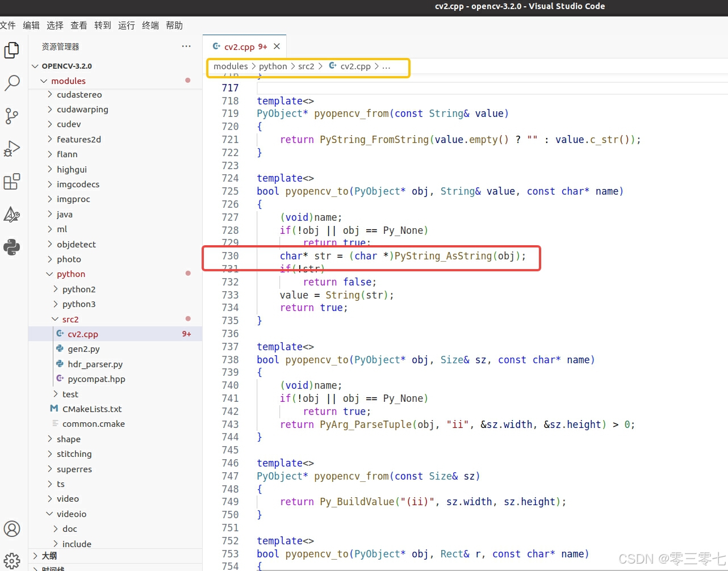Expand the python2 folder
The width and height of the screenshot is (728, 571).
[x=115, y=289]
